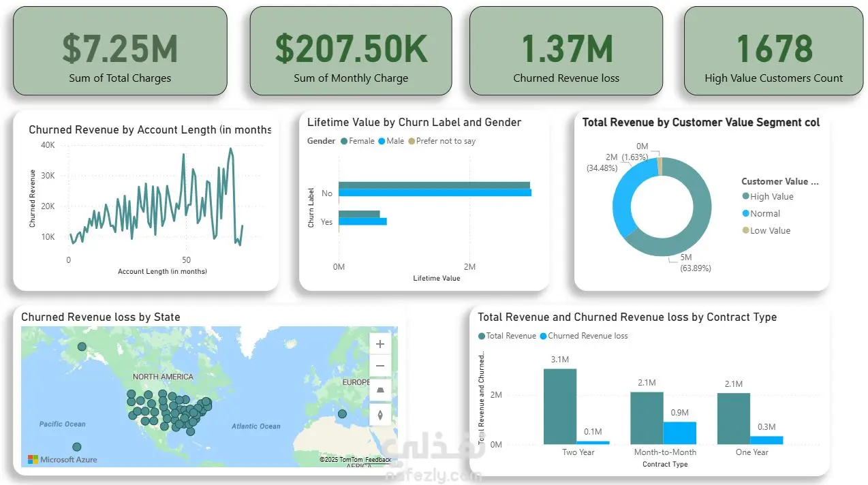Click the Alaska bubble on the map
Screen dimensions: 868x485
(82, 347)
